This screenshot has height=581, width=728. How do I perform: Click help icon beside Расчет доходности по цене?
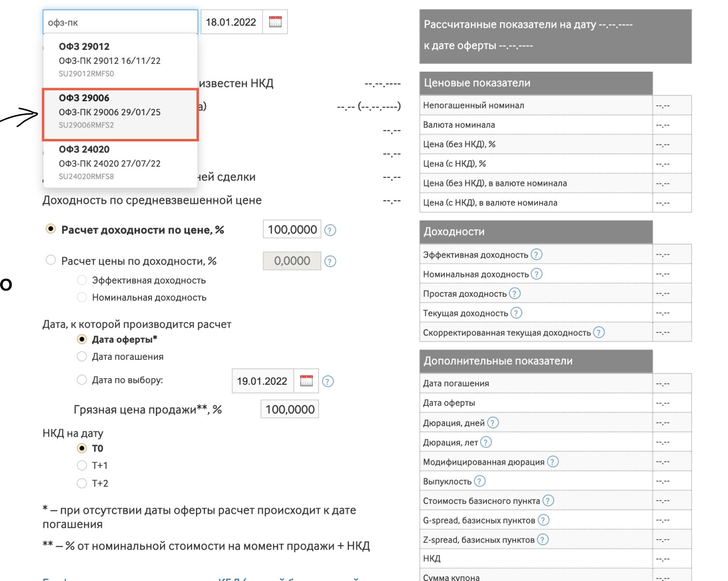(x=330, y=230)
